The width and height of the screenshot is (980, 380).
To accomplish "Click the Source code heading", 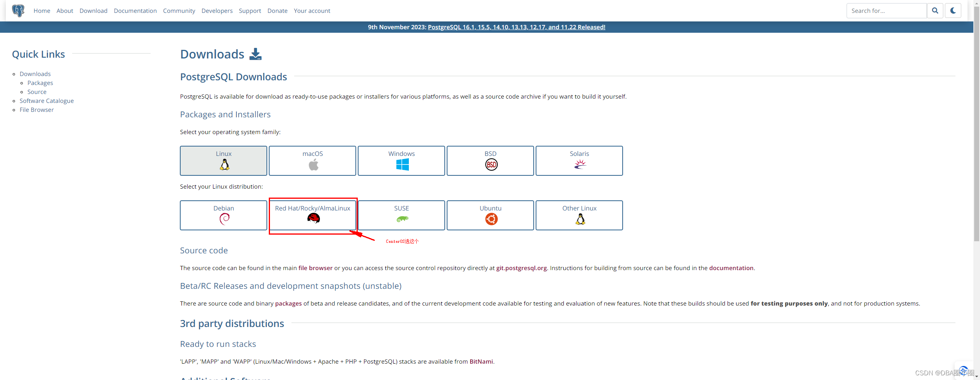I will click(x=204, y=250).
